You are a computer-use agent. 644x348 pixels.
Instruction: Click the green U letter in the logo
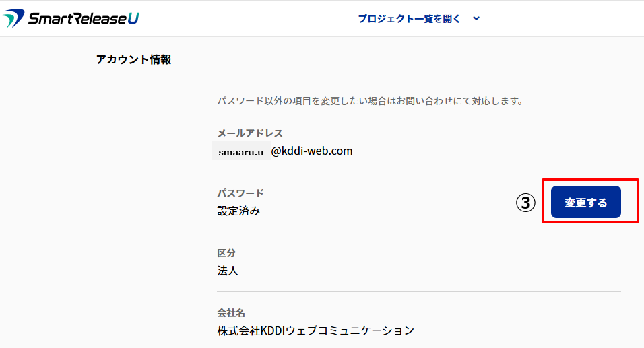tap(133, 18)
